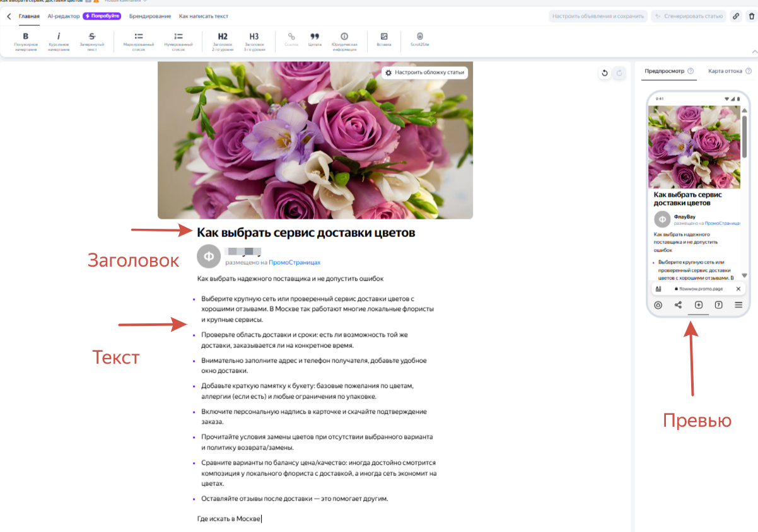The height and width of the screenshot is (532, 758).
Task: Follow the ПромоСтраницах link under the title
Action: pyautogui.click(x=294, y=262)
